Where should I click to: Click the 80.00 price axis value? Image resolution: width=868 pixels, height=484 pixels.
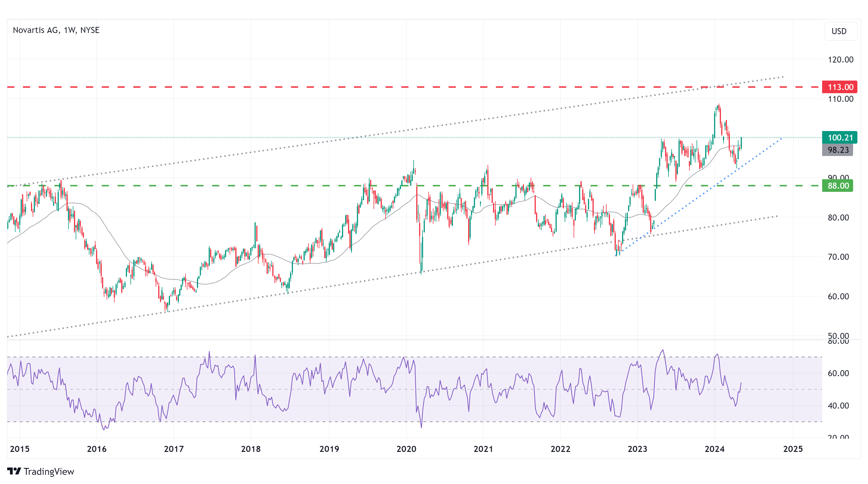(838, 217)
